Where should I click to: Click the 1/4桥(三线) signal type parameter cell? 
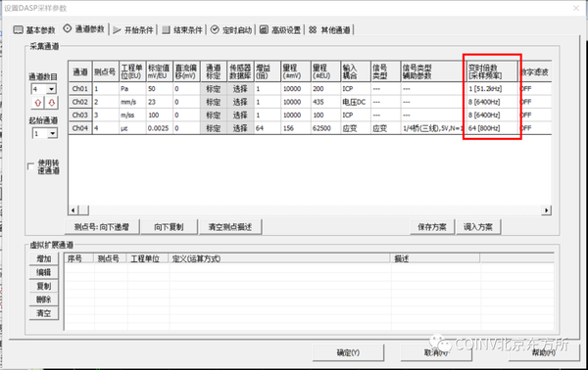[433, 128]
